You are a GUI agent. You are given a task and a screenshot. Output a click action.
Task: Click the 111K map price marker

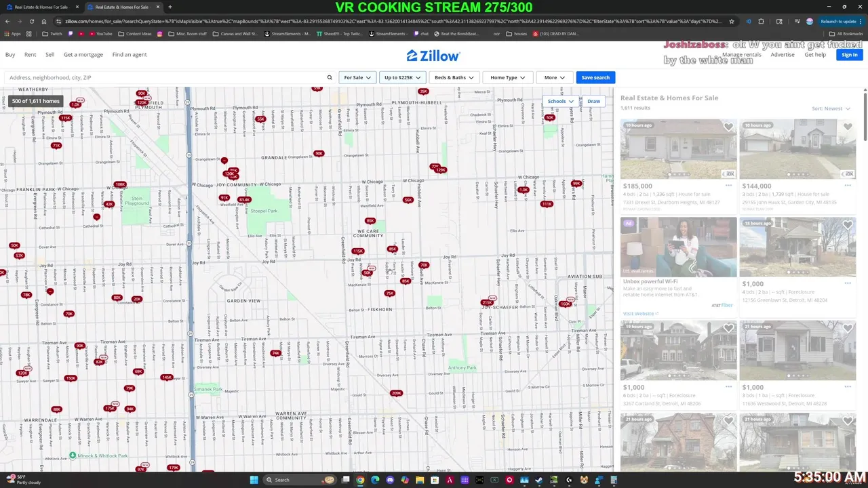click(547, 203)
